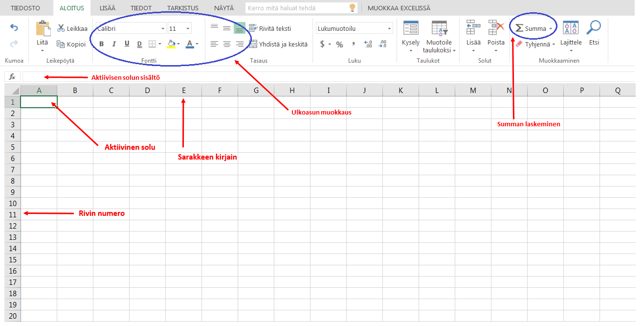The image size is (644, 326).
Task: Expand the Lukumuotoilu number format dropdown
Action: point(389,29)
